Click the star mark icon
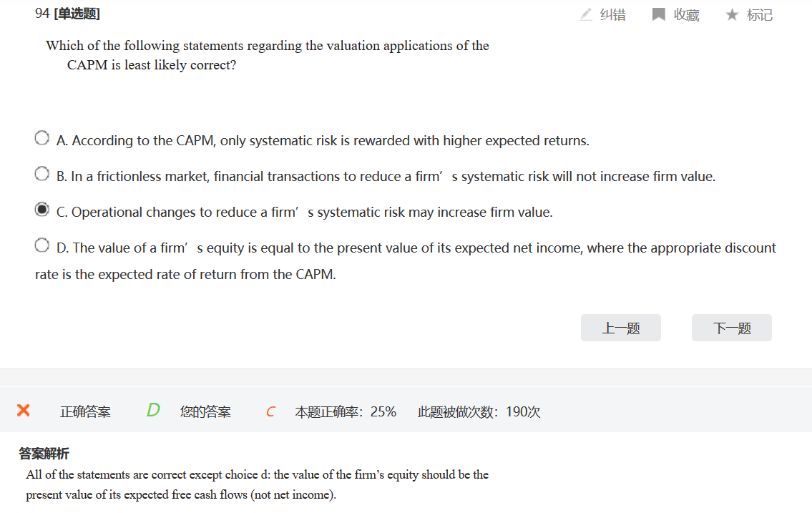This screenshot has height=513, width=812. pyautogui.click(x=732, y=14)
